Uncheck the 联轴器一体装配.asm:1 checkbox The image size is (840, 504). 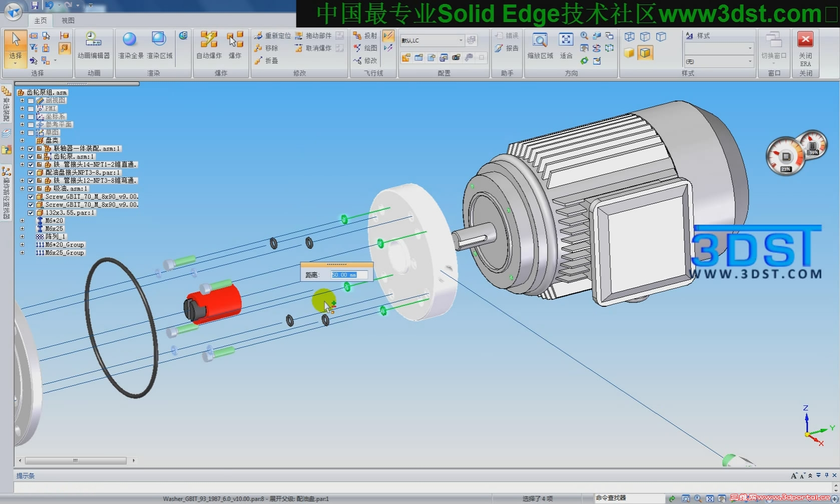[x=31, y=149]
